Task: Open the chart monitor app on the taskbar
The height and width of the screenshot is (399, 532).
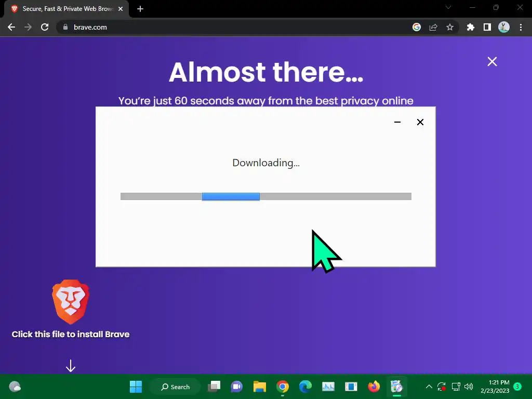Action: pyautogui.click(x=328, y=387)
